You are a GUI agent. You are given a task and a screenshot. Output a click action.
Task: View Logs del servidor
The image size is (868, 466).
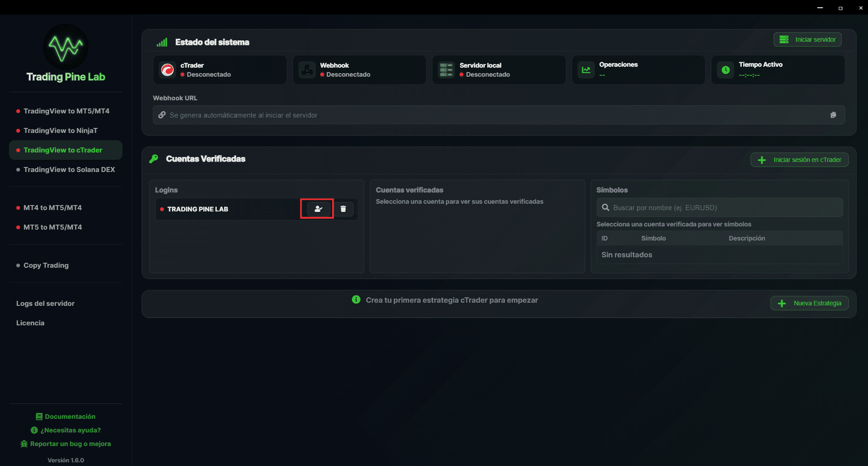pyautogui.click(x=45, y=303)
